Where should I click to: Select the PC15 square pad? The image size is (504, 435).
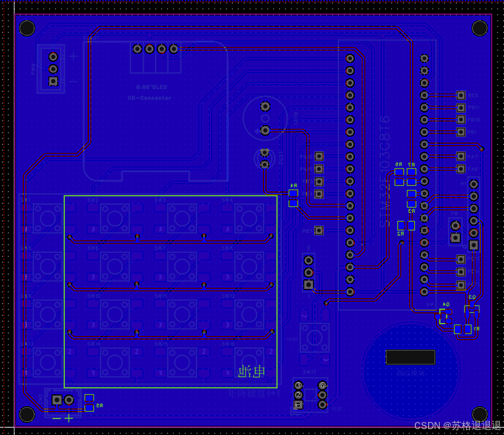(x=461, y=259)
